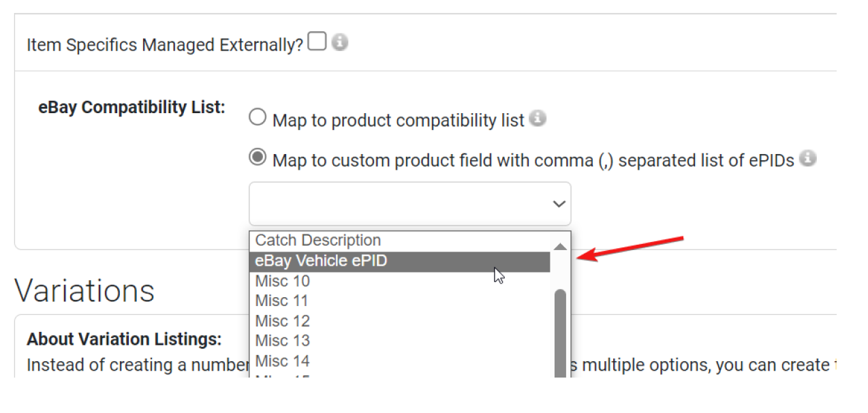Click the Variations heading

click(84, 290)
